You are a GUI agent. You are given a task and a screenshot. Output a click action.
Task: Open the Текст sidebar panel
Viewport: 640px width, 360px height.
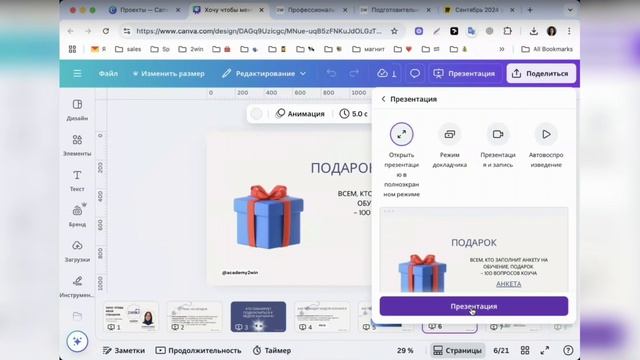click(x=77, y=181)
